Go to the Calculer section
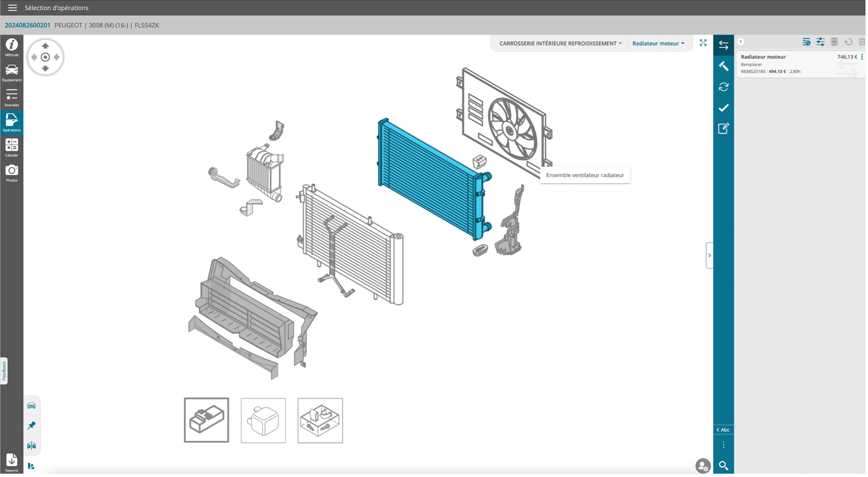 pyautogui.click(x=12, y=148)
